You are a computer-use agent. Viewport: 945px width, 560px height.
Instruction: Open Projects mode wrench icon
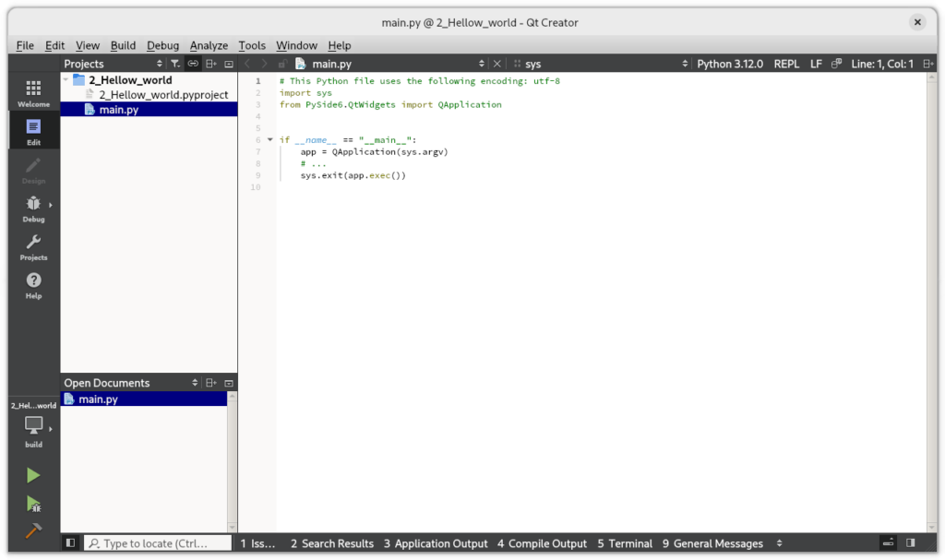point(33,247)
